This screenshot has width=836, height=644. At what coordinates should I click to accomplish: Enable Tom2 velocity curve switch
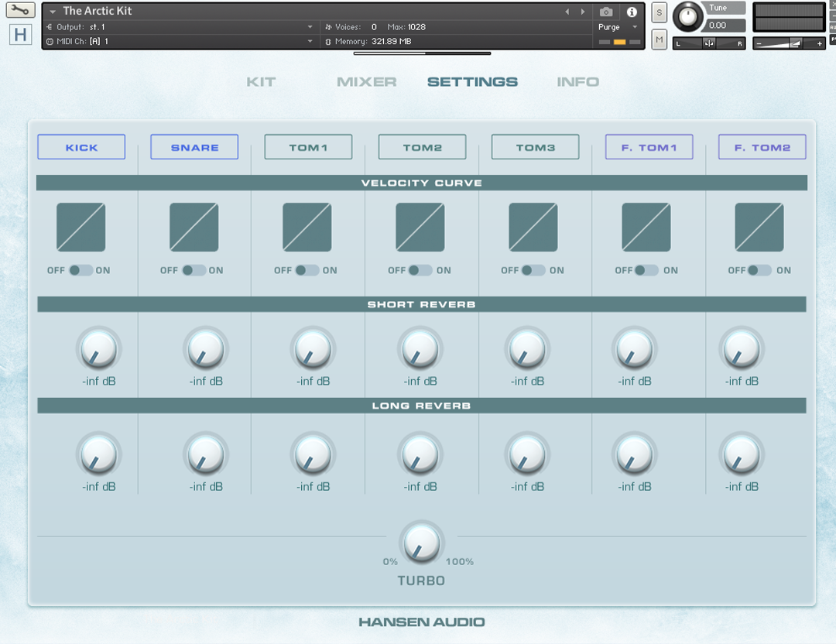click(x=420, y=270)
